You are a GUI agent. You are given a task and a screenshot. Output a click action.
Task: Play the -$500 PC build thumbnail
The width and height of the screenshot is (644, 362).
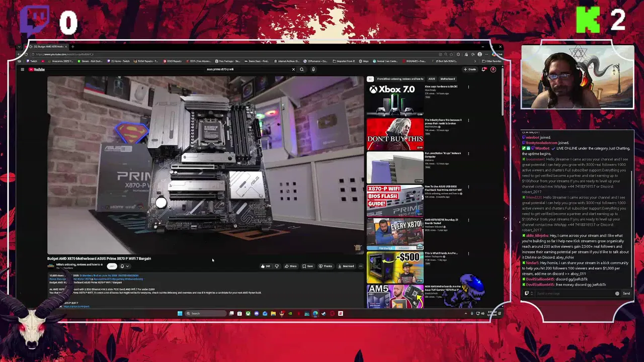tap(395, 267)
